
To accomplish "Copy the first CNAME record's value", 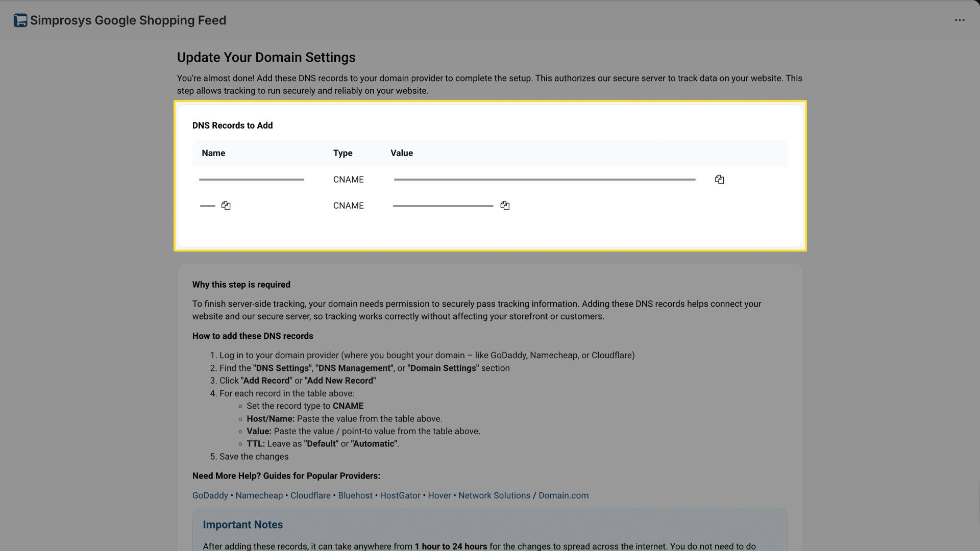I will (720, 179).
